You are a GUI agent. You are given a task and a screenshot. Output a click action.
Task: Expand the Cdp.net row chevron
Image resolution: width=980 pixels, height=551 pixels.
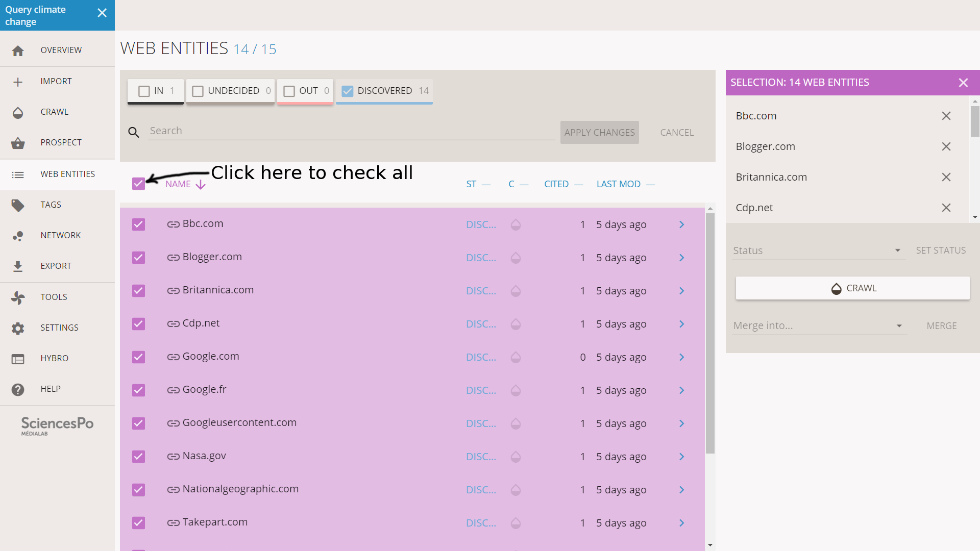pyautogui.click(x=681, y=324)
